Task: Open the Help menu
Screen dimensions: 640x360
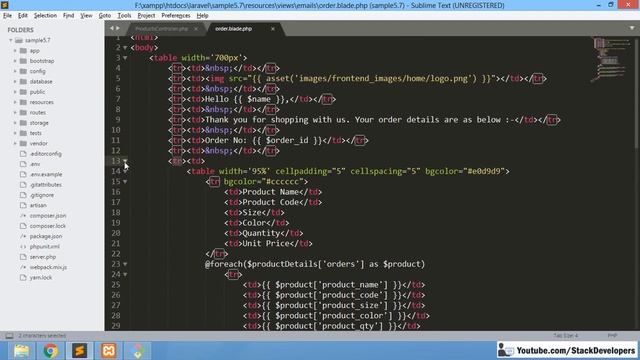Action: 202,16
